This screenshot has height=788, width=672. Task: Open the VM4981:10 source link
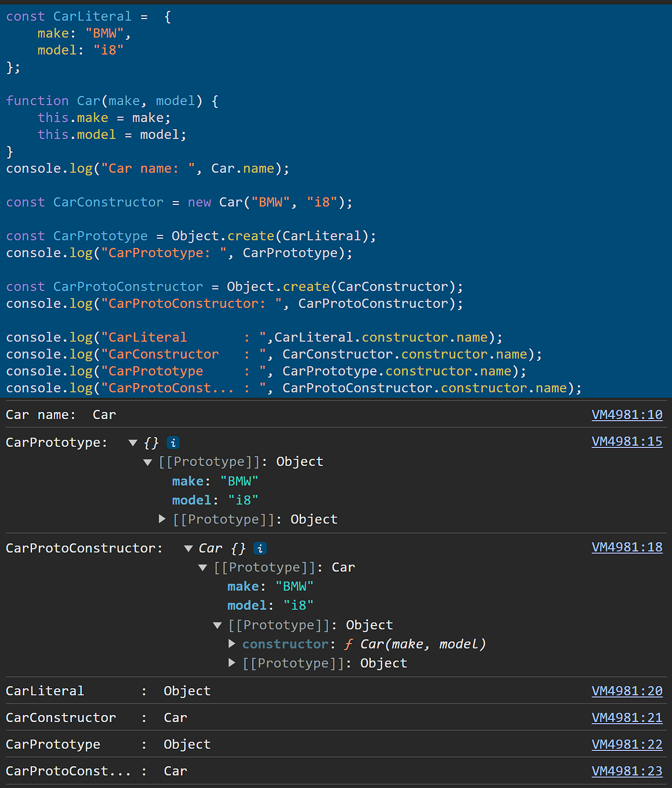(x=627, y=415)
